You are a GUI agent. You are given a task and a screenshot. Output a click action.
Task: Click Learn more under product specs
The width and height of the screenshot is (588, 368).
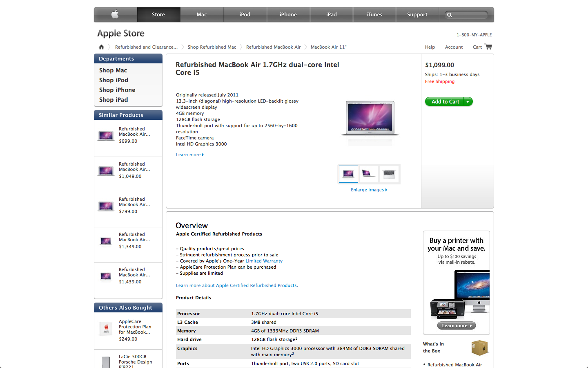(190, 155)
